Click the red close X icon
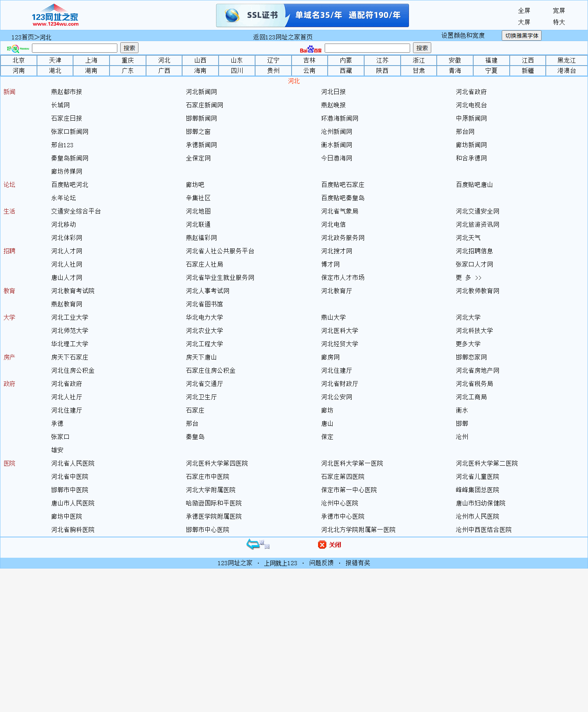 [x=322, y=544]
